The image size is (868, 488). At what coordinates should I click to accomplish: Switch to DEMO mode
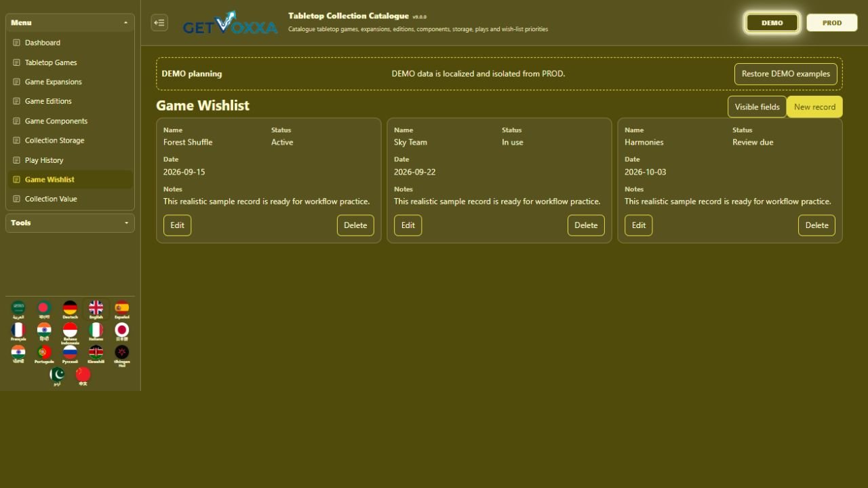click(772, 22)
